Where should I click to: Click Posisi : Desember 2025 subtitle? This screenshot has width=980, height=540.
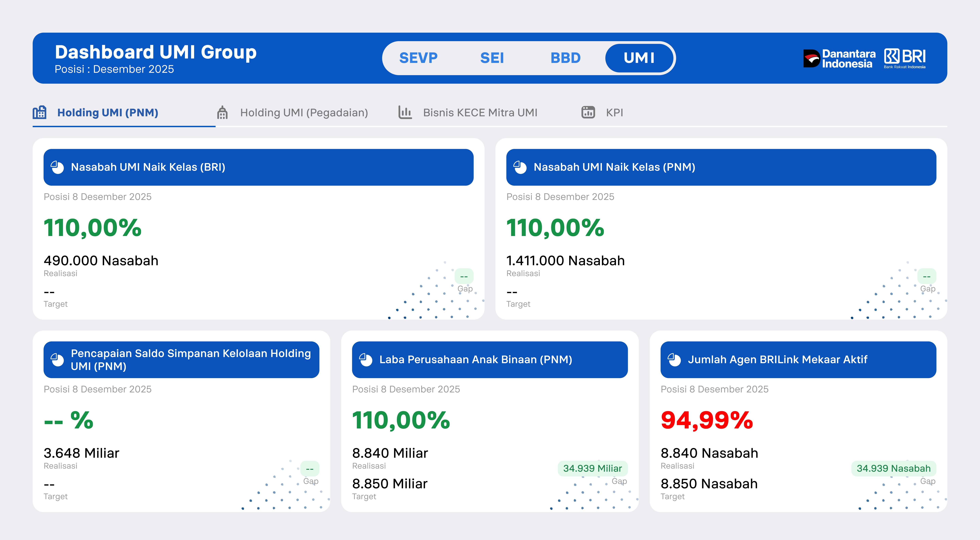114,69
